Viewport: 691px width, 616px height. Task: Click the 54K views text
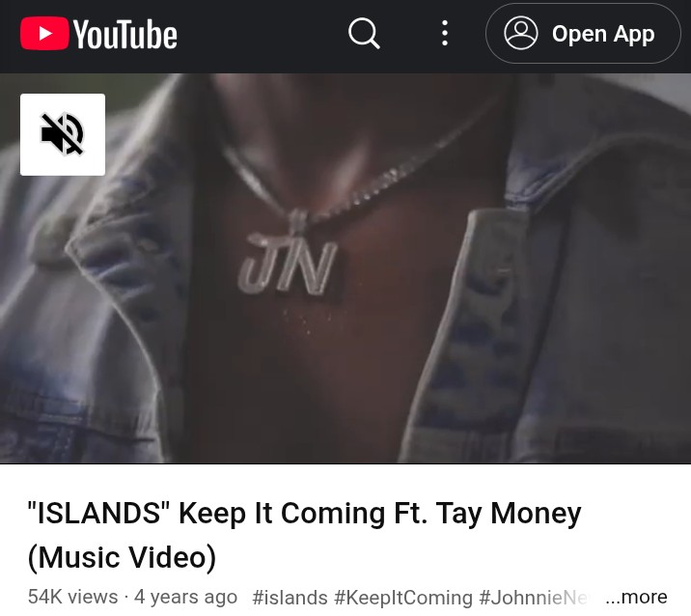(72, 597)
